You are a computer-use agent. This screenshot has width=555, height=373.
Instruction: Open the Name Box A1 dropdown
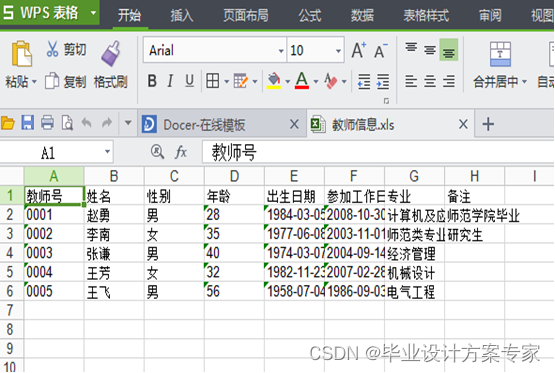coord(107,152)
